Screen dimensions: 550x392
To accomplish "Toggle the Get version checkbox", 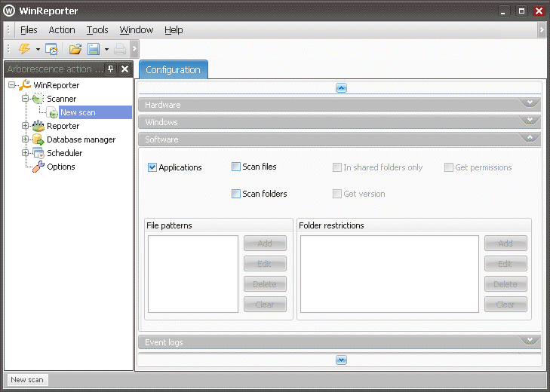I will pyautogui.click(x=337, y=194).
